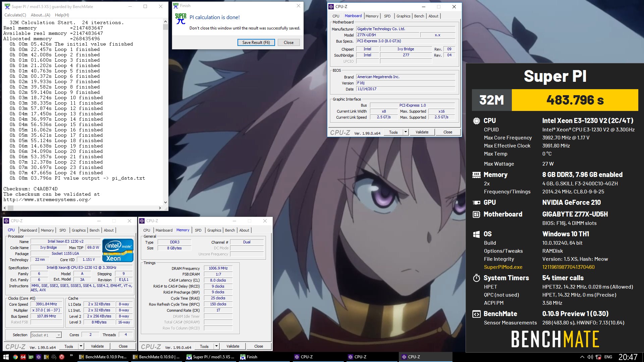Image resolution: width=644 pixels, height=362 pixels.
Task: Switch to BenchMate 0.10.9.0 taskbar window
Action: coord(156,357)
